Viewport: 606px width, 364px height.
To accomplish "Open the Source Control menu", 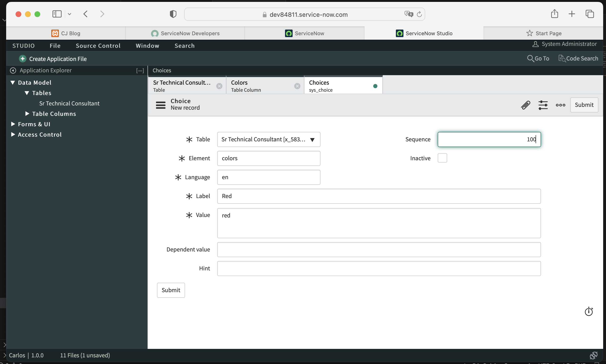I will coord(98,46).
